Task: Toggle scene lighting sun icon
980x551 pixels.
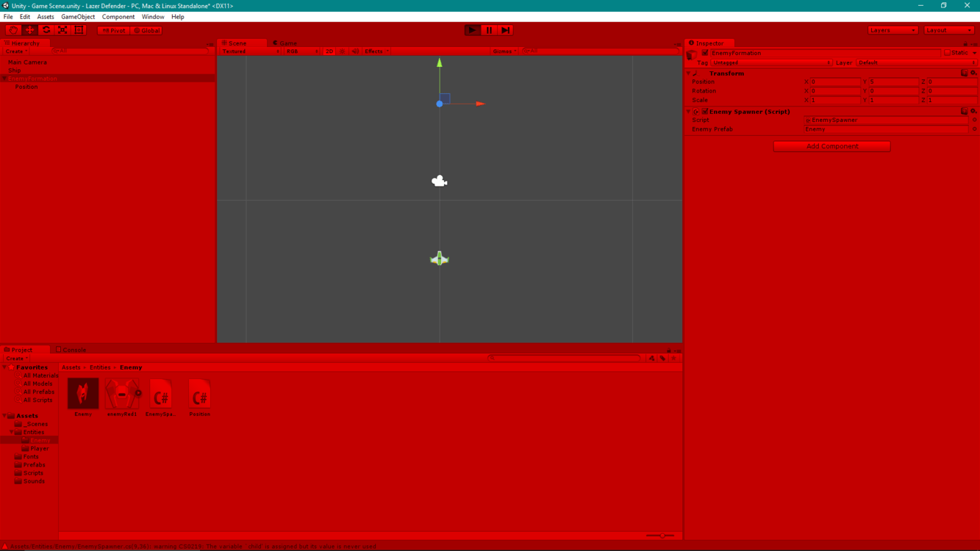Action: pos(343,51)
